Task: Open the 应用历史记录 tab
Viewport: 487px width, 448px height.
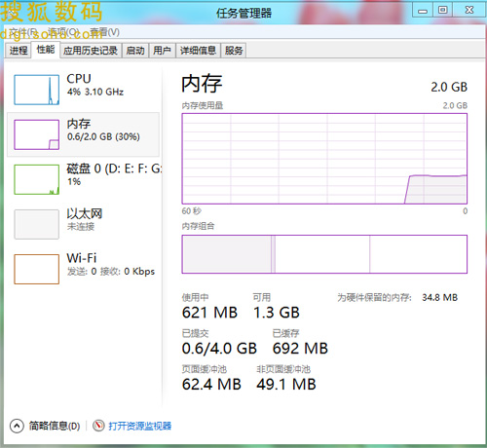Action: click(91, 51)
